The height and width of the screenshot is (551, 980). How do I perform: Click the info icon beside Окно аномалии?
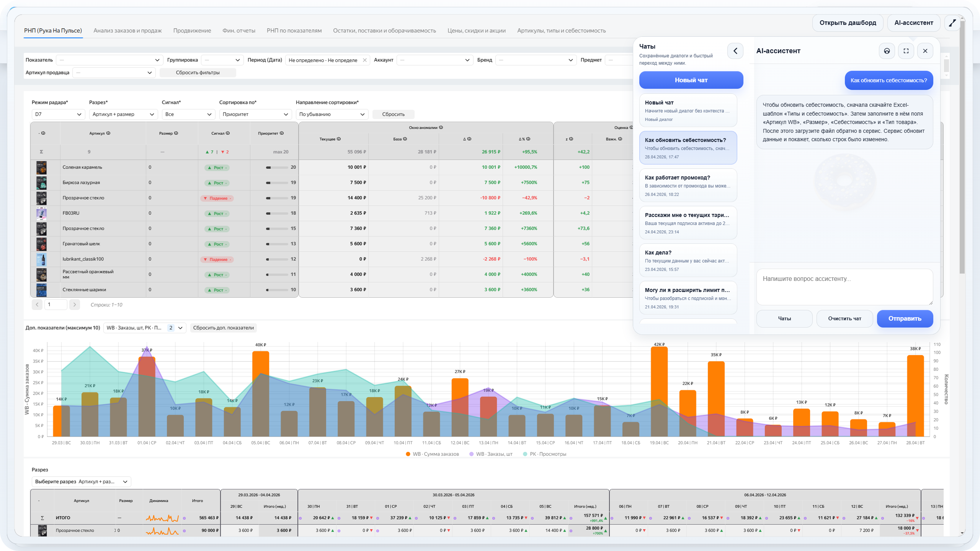tap(441, 127)
